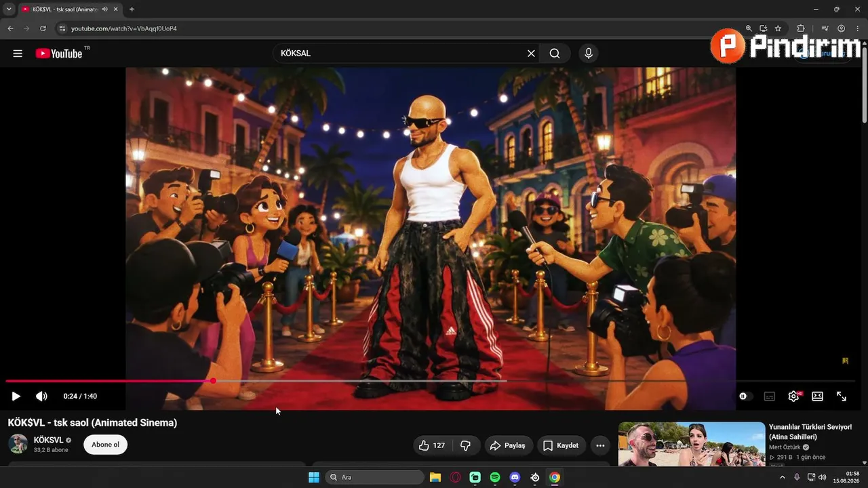Dislike the video
868x488 pixels.
(466, 445)
